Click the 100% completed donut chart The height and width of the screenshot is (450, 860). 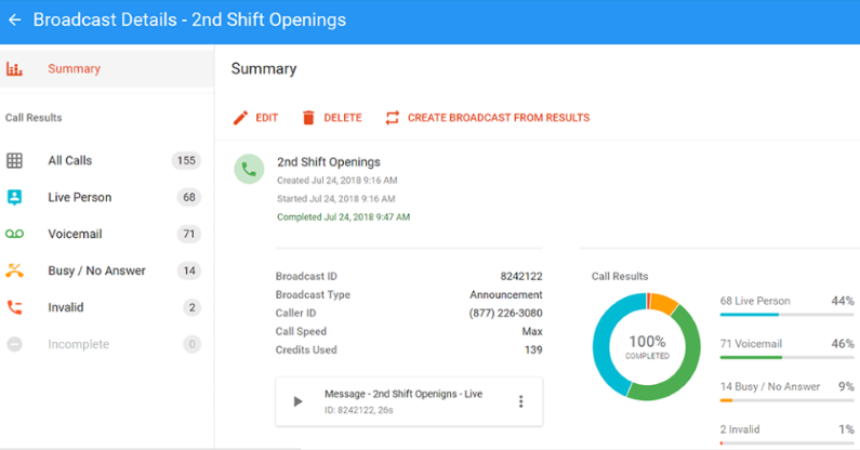(647, 347)
